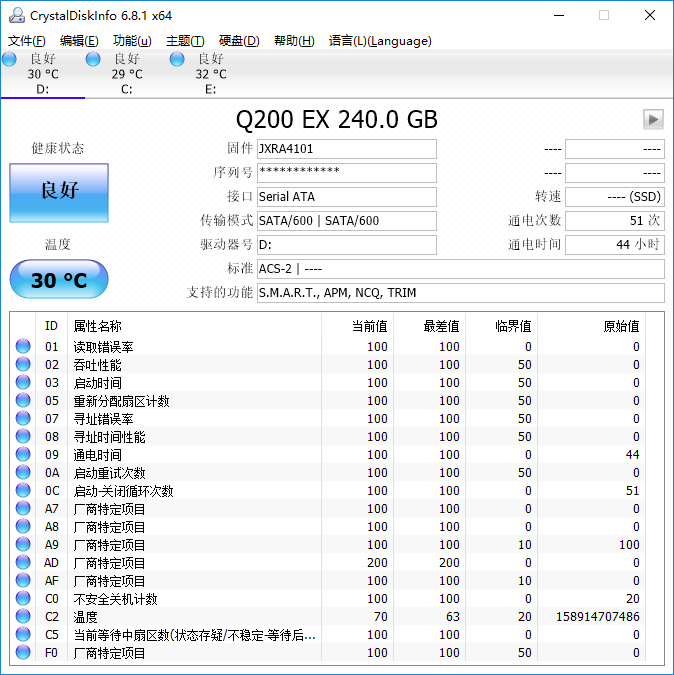Click the status orb for attribute 01
Screen dimensions: 674x675
tap(23, 346)
